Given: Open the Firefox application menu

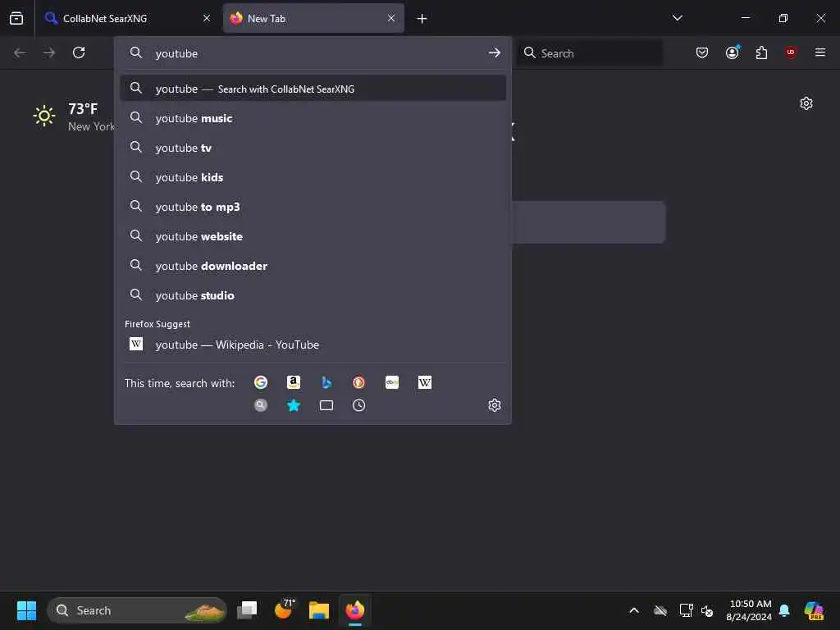Looking at the screenshot, I should pos(820,52).
